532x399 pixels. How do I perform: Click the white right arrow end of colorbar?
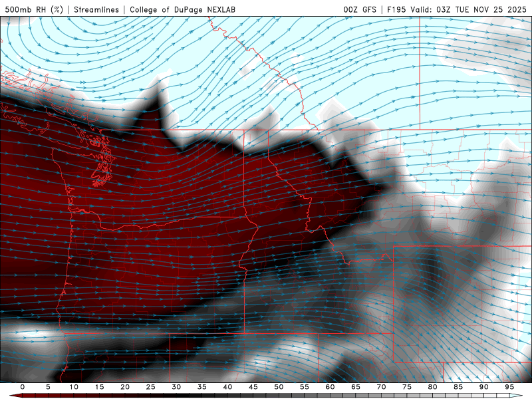coord(517,396)
